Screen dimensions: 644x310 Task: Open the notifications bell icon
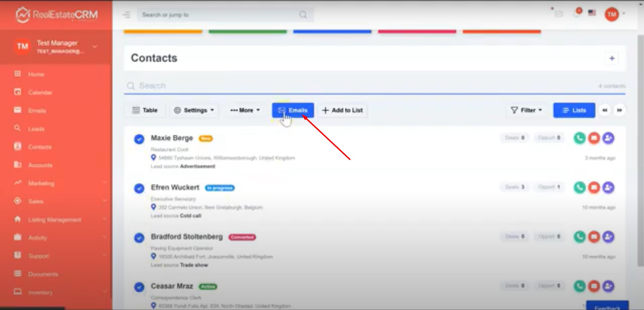tap(577, 14)
